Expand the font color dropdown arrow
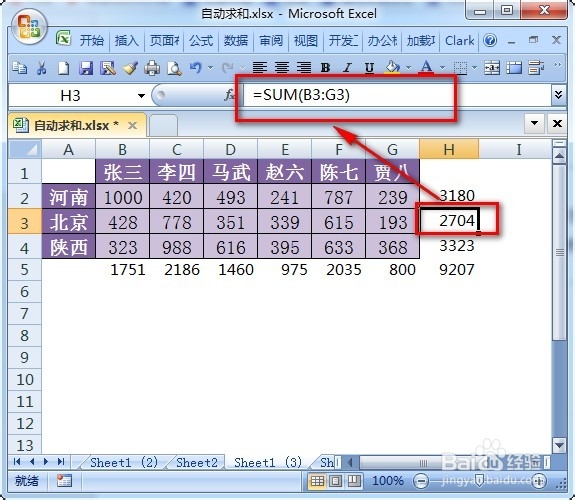The height and width of the screenshot is (500, 575). point(442,67)
